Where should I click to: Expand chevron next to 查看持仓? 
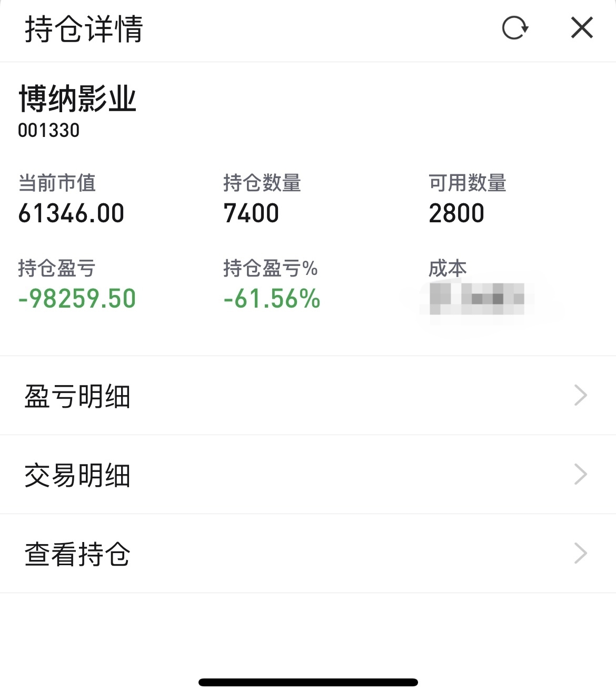[x=580, y=554]
